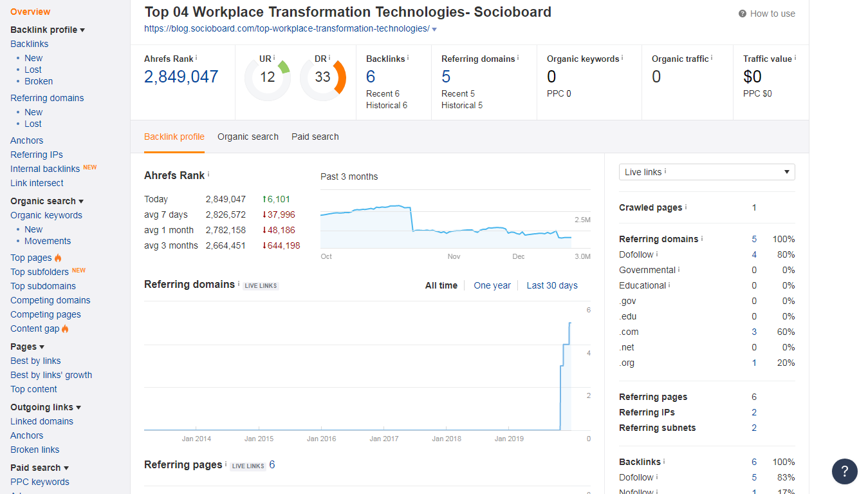Click the Dofollow referring domains count 4

(754, 254)
